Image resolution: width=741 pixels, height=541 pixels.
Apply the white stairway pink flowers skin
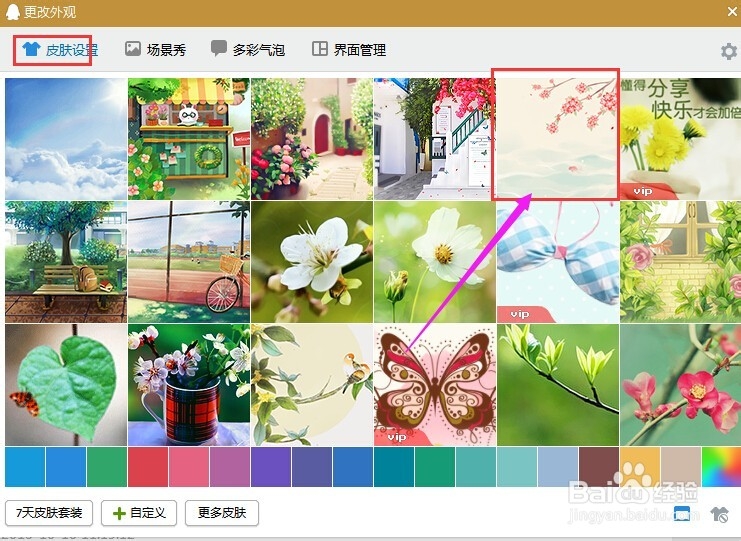click(435, 139)
